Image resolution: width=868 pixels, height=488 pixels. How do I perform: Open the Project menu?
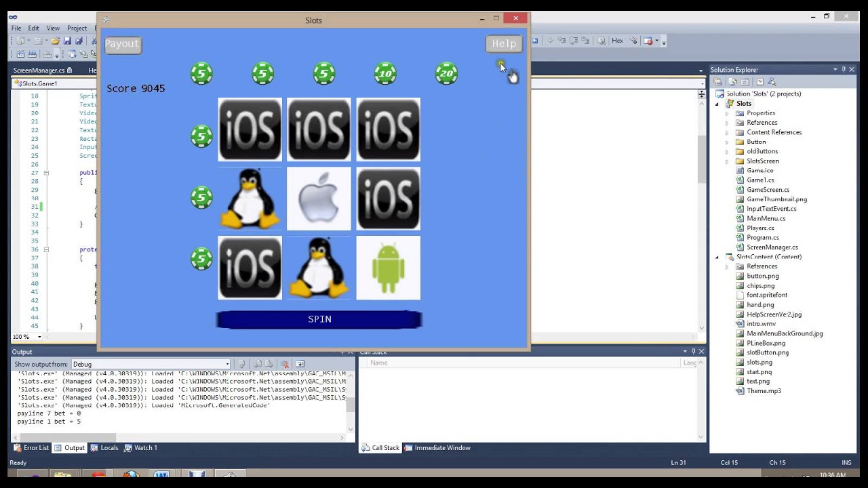pos(77,28)
